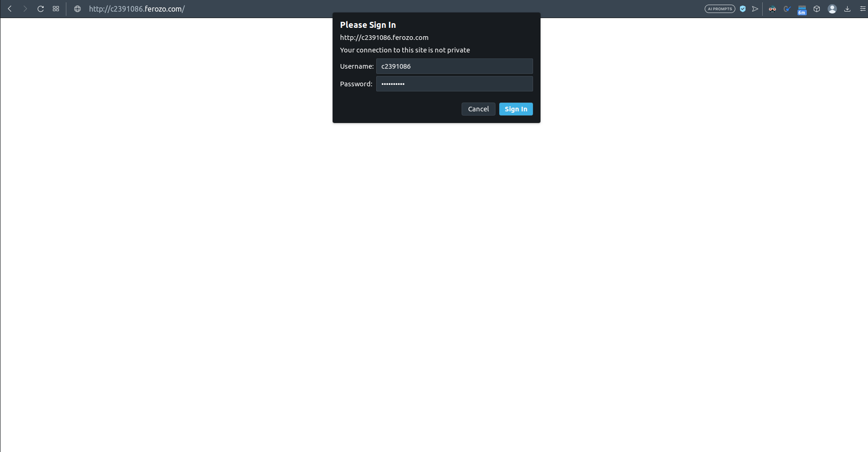Open the goggles robot extension
868x452 pixels.
[x=772, y=9]
